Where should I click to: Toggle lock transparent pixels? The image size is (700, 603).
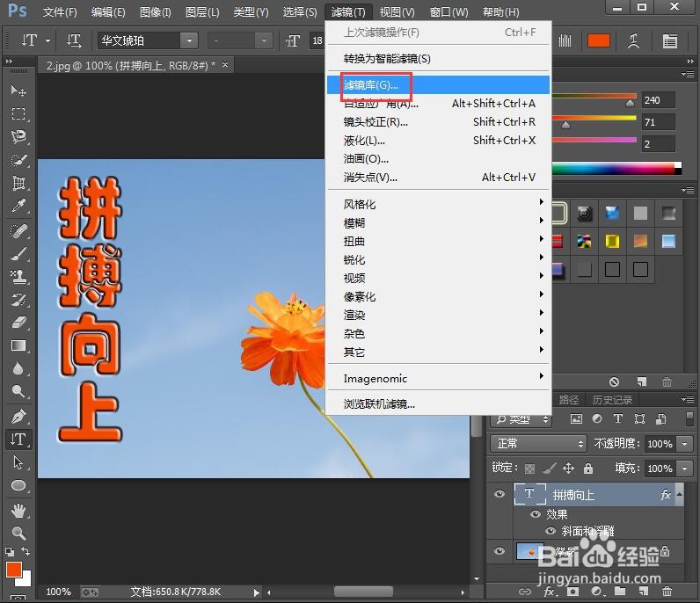[530, 469]
